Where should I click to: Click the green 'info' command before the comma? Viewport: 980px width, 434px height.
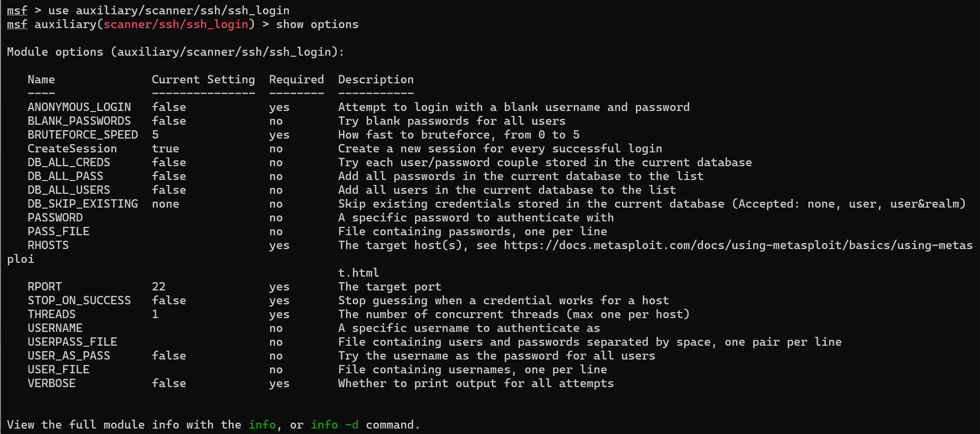coord(262,425)
